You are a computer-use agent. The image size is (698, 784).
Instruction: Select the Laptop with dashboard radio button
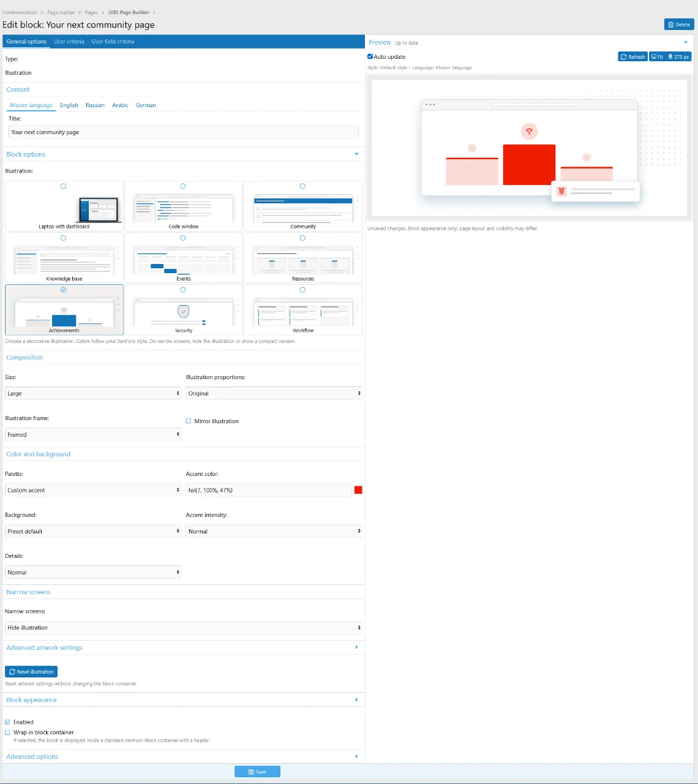[63, 186]
